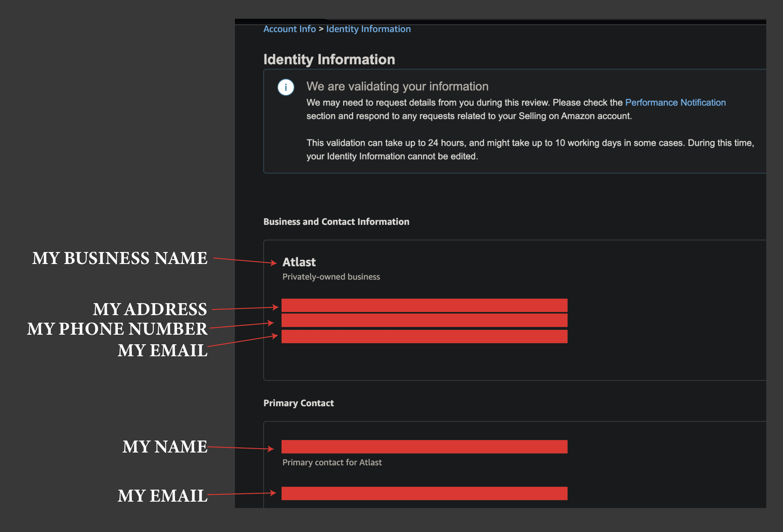
Task: Click the 'Primary contact for Atlast' caption
Action: pos(332,463)
